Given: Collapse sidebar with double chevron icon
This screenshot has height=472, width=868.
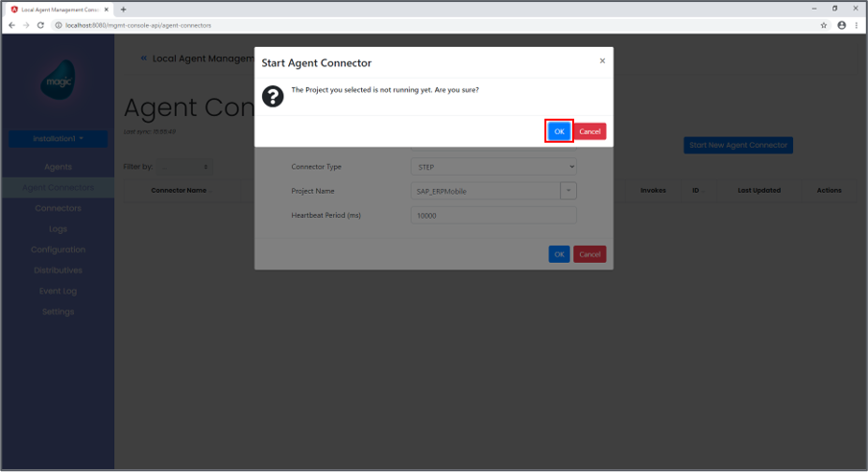Looking at the screenshot, I should 144,59.
